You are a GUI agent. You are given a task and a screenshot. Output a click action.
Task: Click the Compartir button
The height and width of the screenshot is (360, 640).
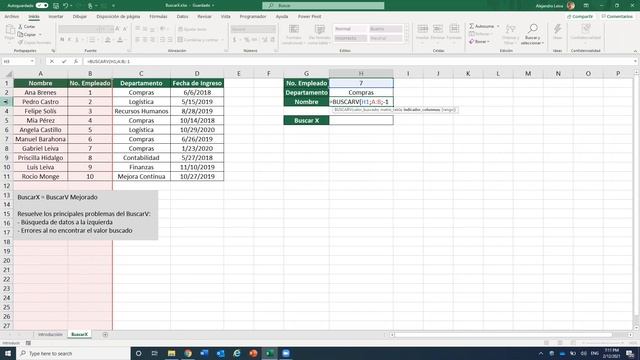[580, 16]
